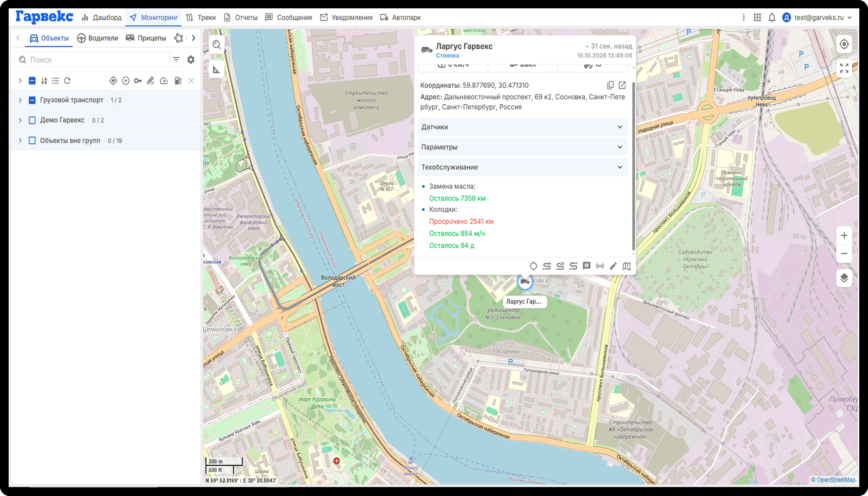Check Объекты вне групп checkbox

click(32, 141)
